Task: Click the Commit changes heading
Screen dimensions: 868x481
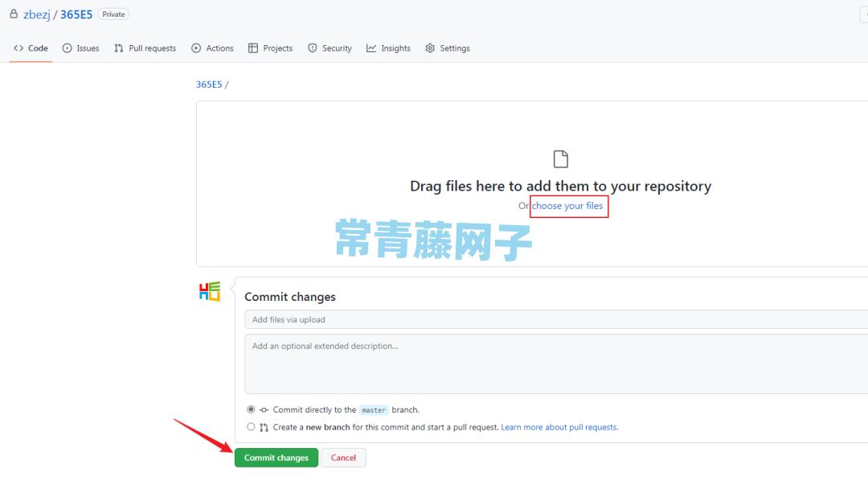Action: pos(290,297)
